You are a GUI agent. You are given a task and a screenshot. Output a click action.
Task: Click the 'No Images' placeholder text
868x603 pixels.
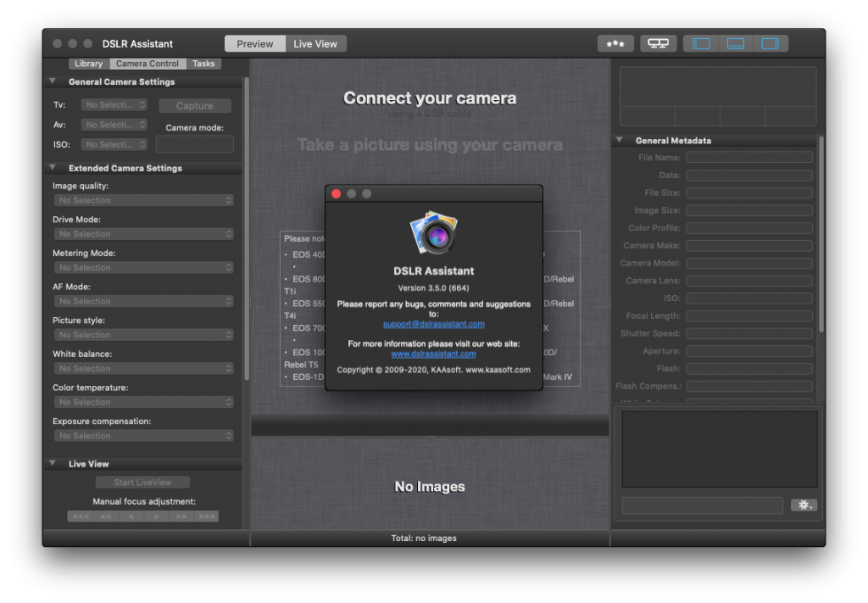(430, 487)
